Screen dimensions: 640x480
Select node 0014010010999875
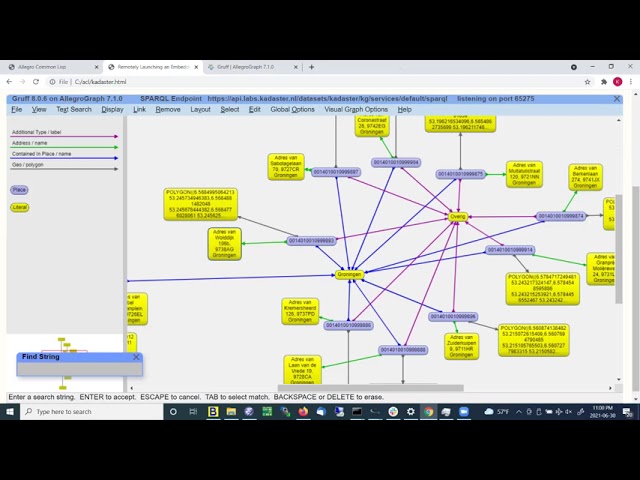coord(460,174)
